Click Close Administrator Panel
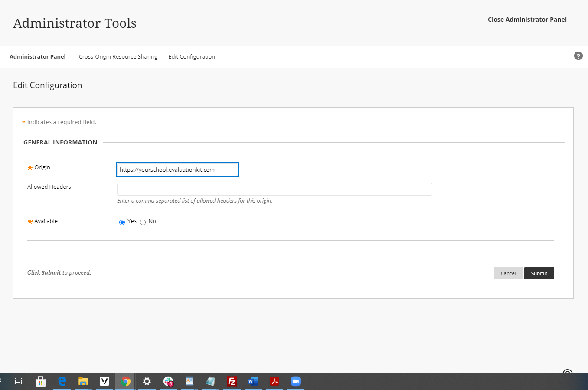This screenshot has width=588, height=390. pyautogui.click(x=527, y=19)
